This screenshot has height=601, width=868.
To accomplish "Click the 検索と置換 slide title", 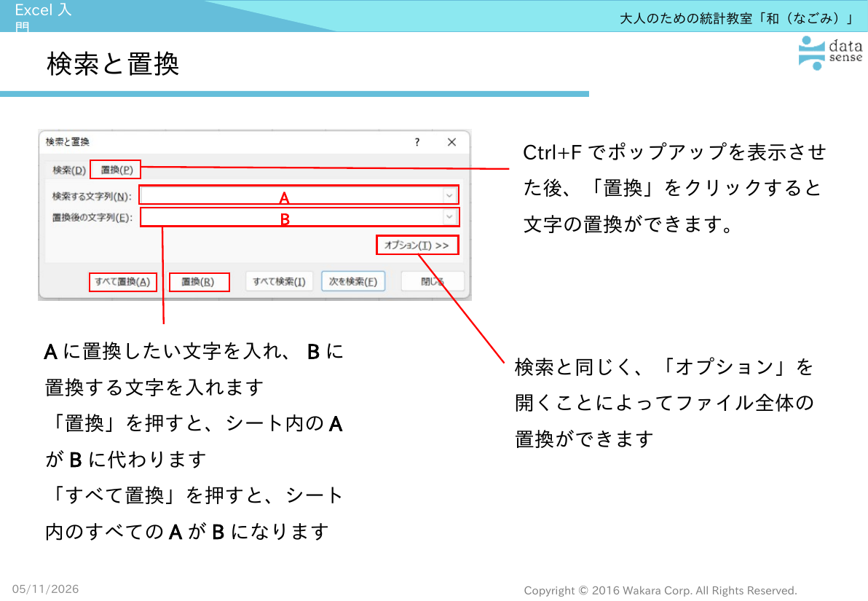I will (x=113, y=63).
